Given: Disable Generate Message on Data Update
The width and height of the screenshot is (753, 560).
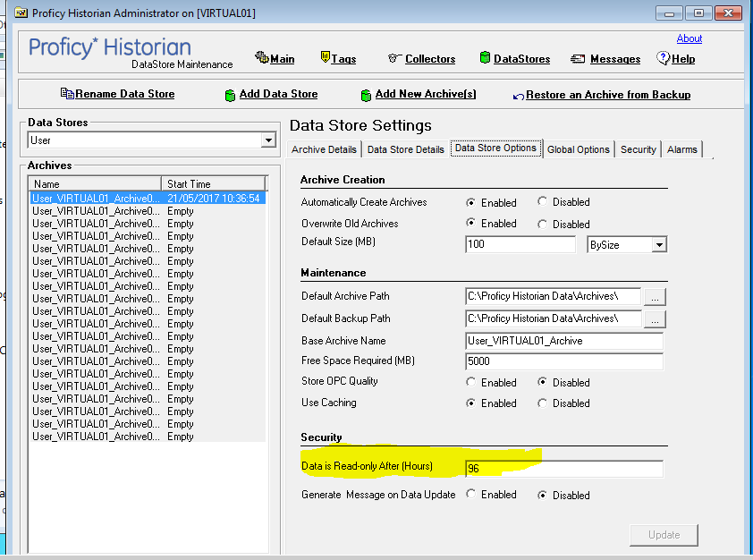Looking at the screenshot, I should pos(542,495).
